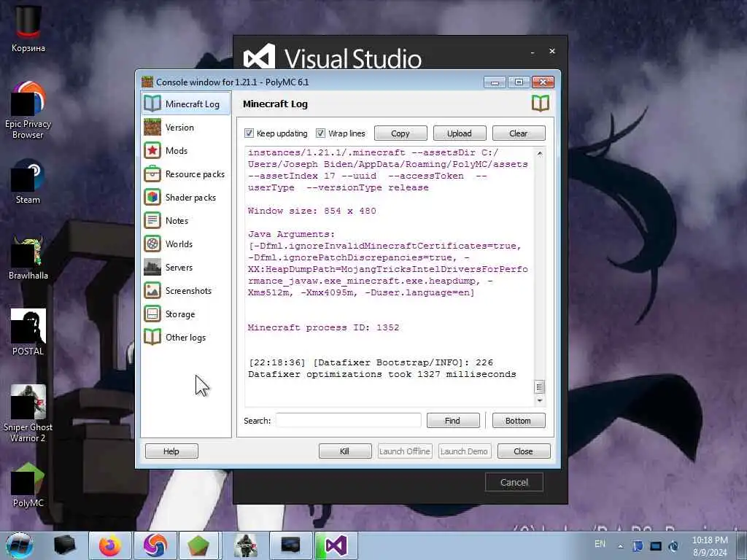Open the Shader packs page

(x=186, y=197)
